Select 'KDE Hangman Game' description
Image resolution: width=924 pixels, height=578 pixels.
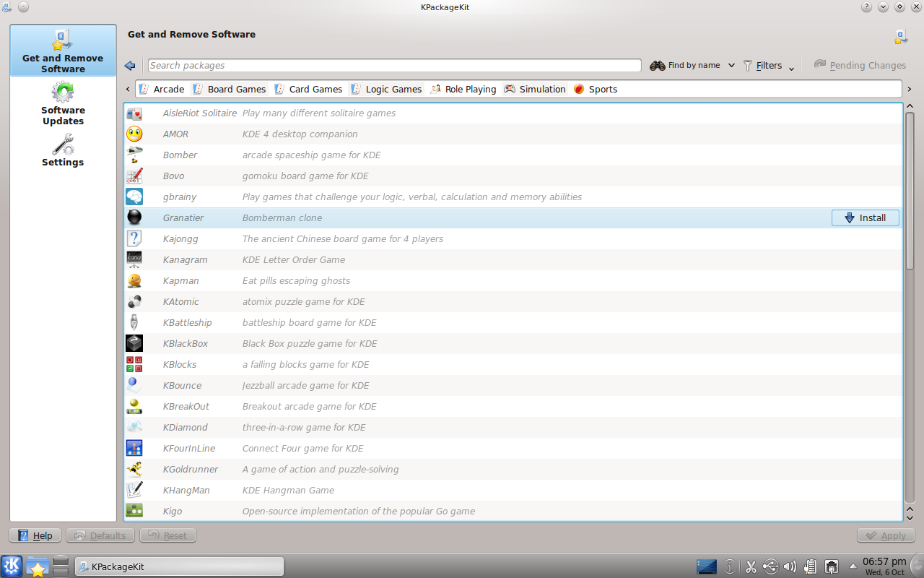[288, 491]
